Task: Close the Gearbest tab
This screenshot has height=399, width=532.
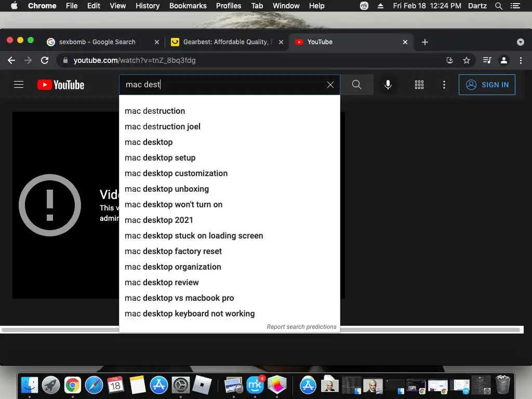Action: coord(281,42)
